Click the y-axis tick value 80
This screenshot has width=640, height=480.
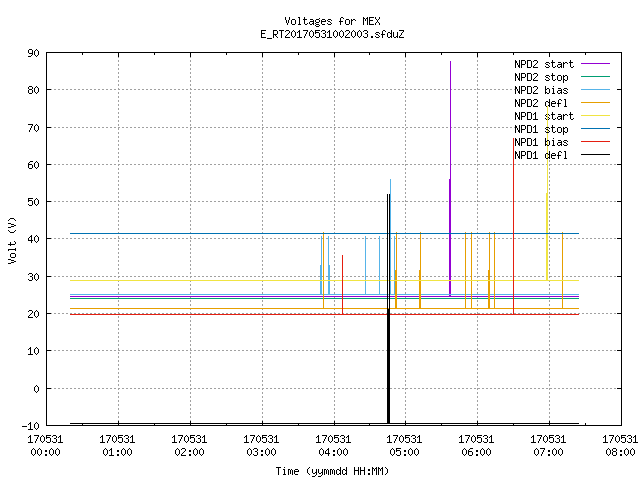[x=33, y=90]
